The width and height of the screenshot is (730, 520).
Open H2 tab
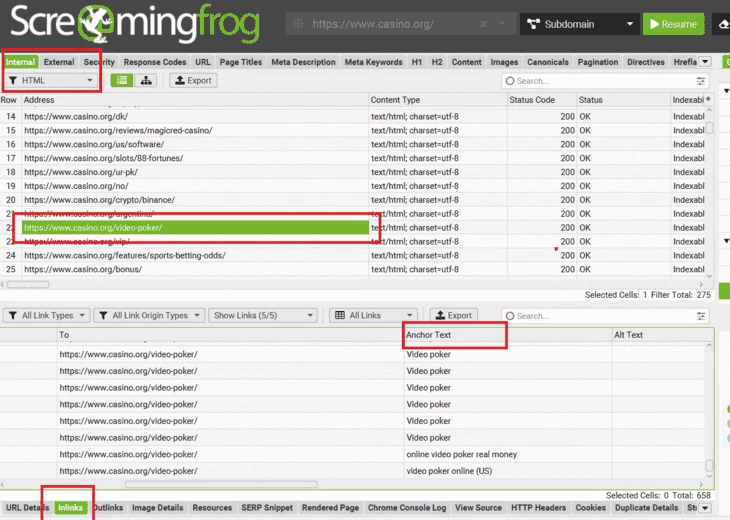tap(437, 62)
